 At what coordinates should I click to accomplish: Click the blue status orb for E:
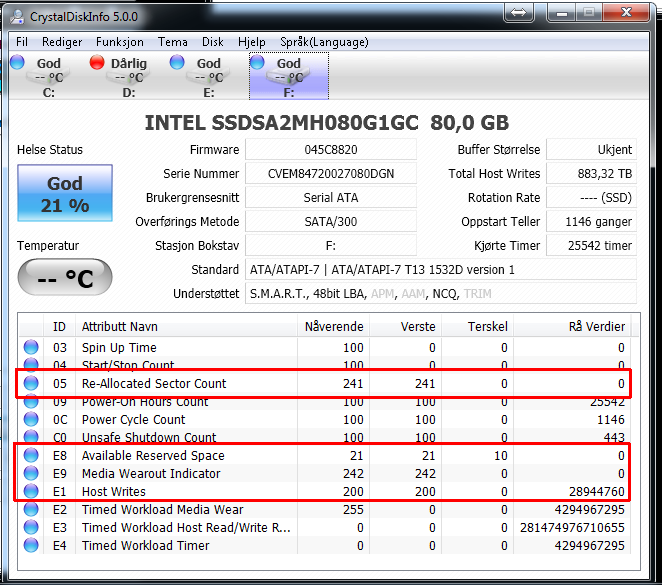click(177, 62)
